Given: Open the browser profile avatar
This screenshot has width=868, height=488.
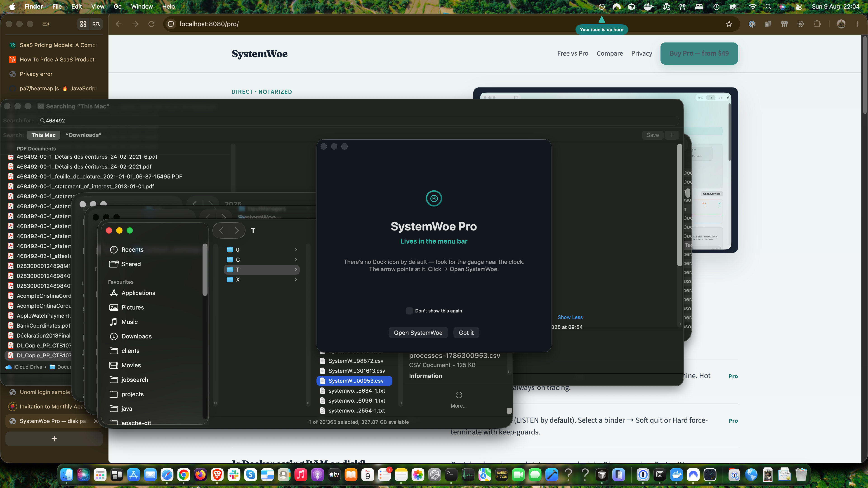Looking at the screenshot, I should click(x=841, y=24).
